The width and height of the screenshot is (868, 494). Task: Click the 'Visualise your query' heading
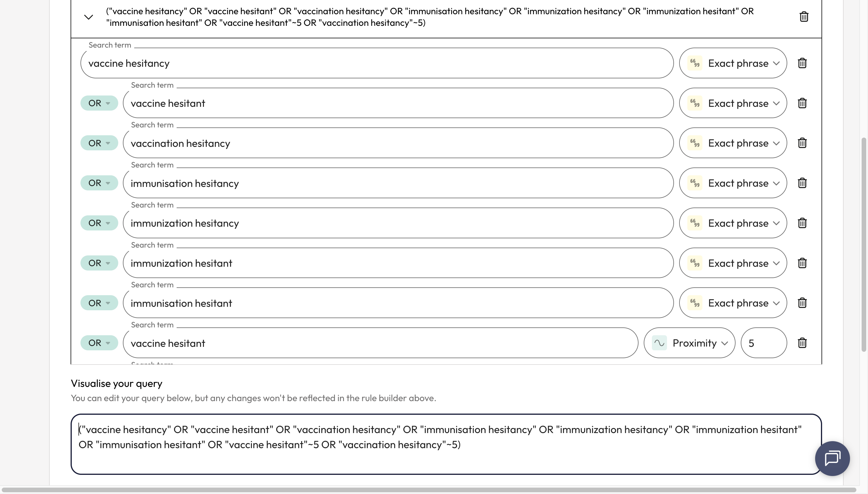[116, 383]
